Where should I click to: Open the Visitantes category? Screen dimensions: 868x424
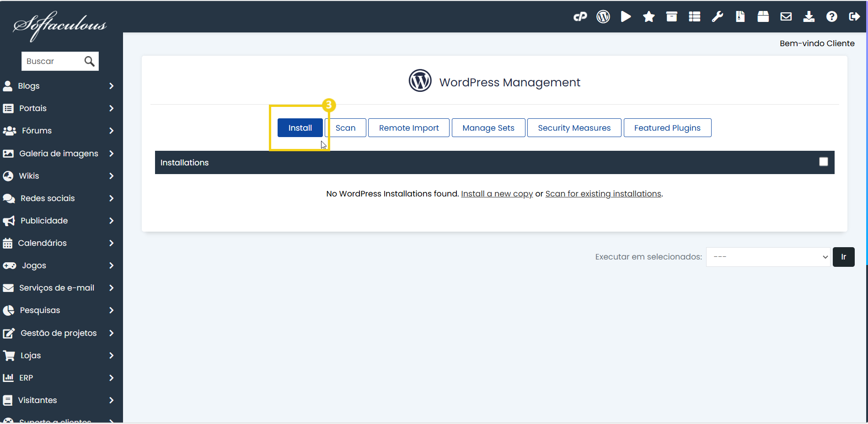coord(38,400)
